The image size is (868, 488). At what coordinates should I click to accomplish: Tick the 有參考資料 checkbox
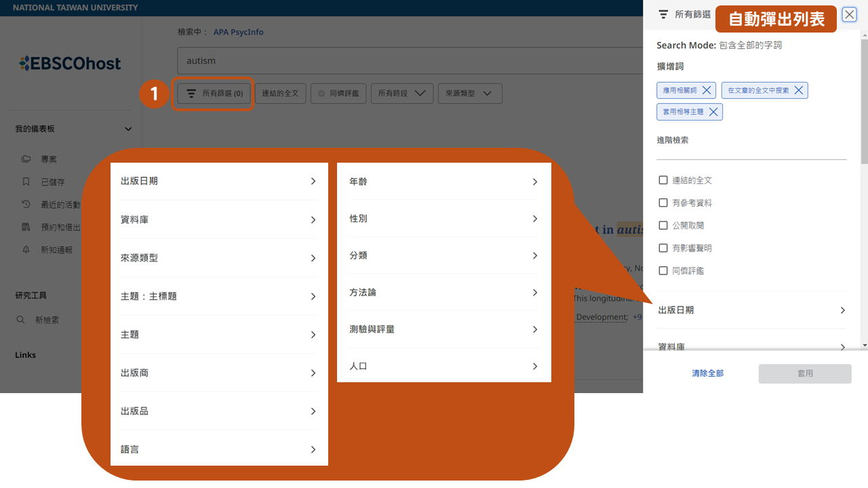(663, 203)
